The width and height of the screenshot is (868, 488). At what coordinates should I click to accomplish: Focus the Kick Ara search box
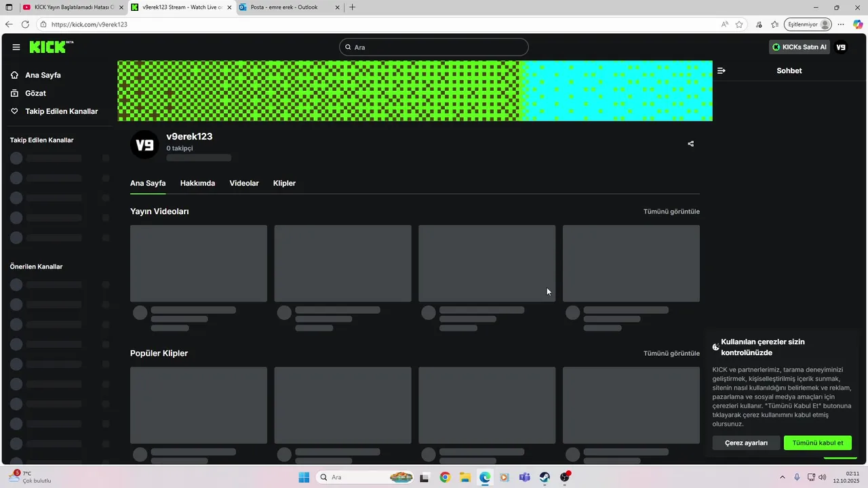pos(434,47)
